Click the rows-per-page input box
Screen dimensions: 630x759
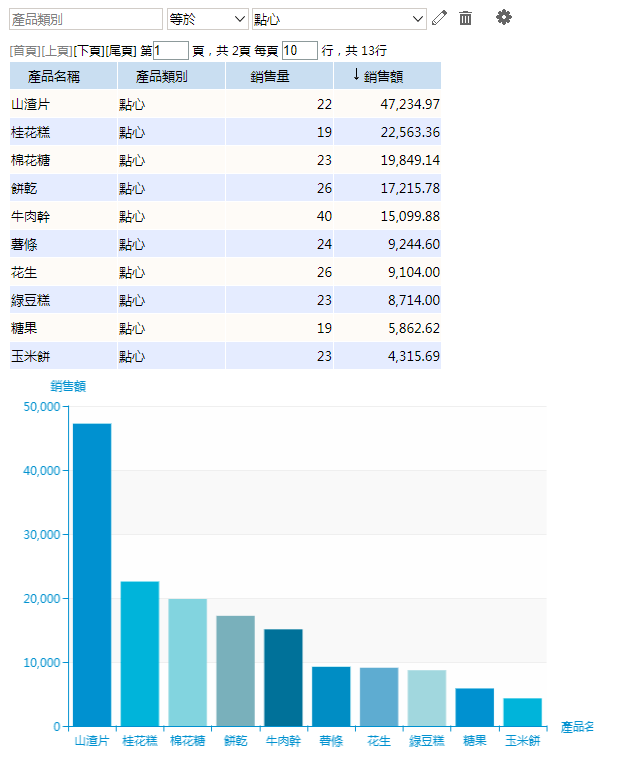click(299, 50)
